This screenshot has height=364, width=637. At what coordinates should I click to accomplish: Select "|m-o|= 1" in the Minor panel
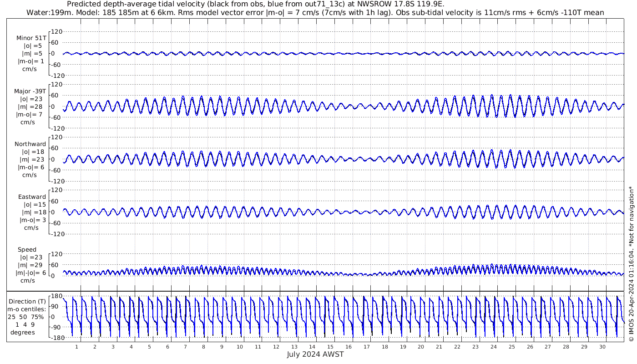31,61
